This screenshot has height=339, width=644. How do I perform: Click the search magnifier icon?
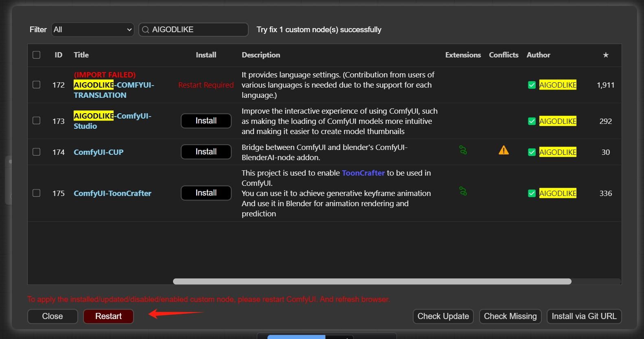(x=145, y=30)
